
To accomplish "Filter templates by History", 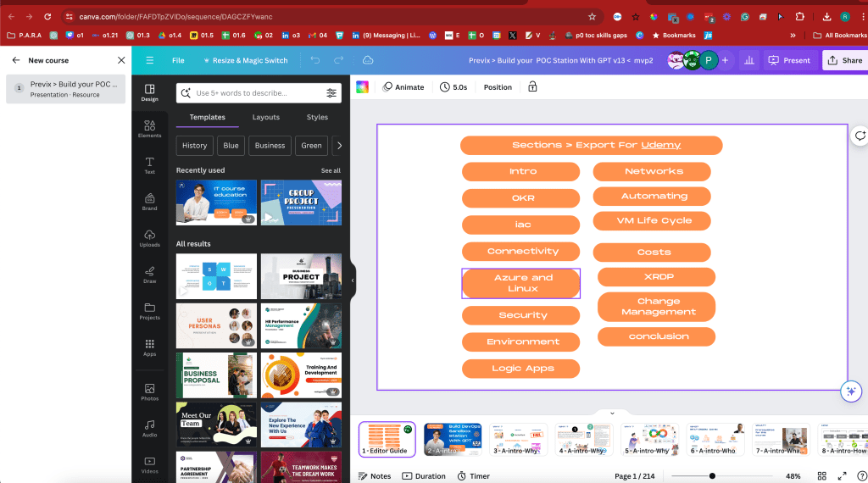I will point(194,146).
